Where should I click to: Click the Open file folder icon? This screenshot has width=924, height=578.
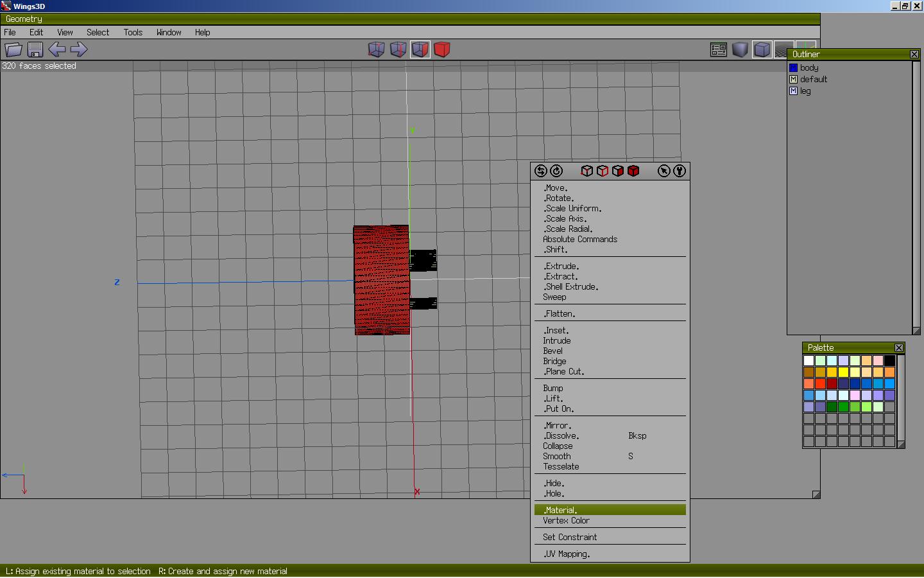tap(13, 49)
